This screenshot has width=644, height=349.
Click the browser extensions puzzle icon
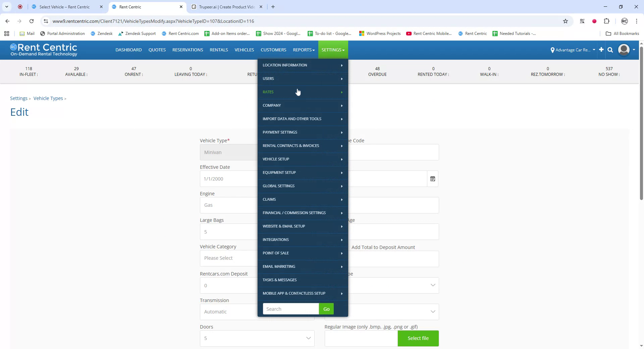[607, 21]
